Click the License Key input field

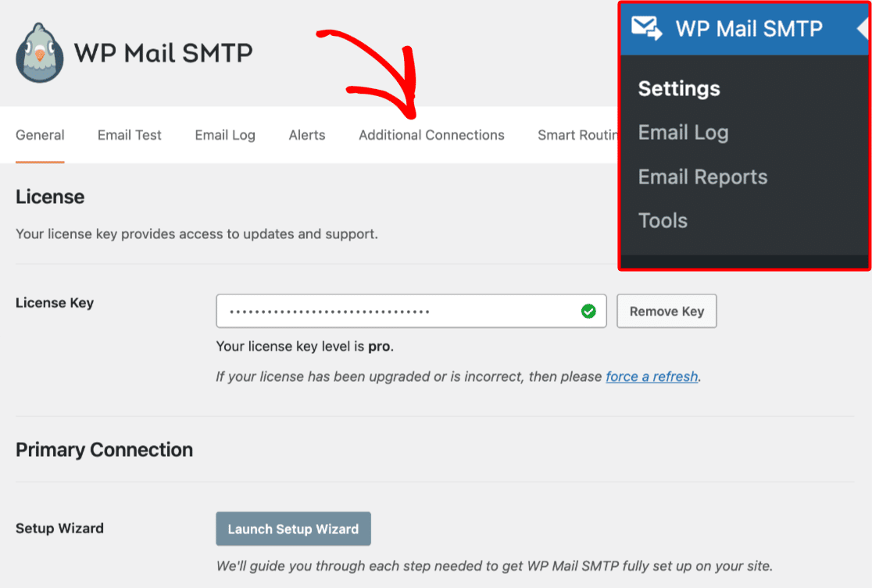pos(411,312)
